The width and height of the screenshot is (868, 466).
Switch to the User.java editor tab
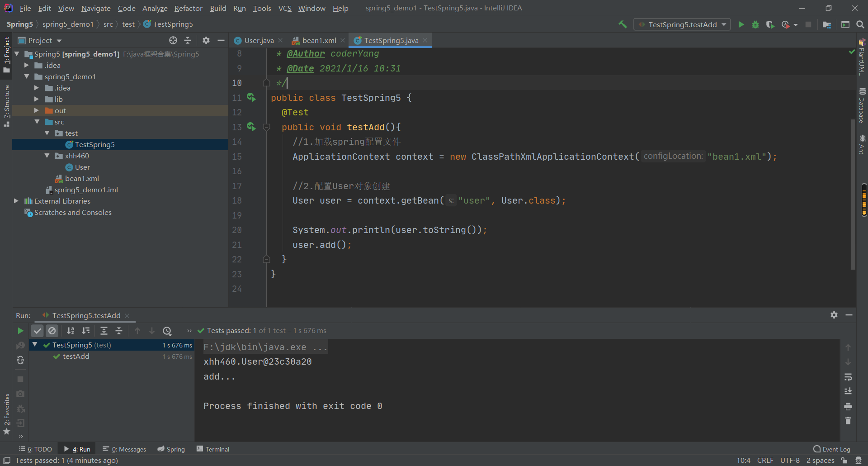(259, 40)
